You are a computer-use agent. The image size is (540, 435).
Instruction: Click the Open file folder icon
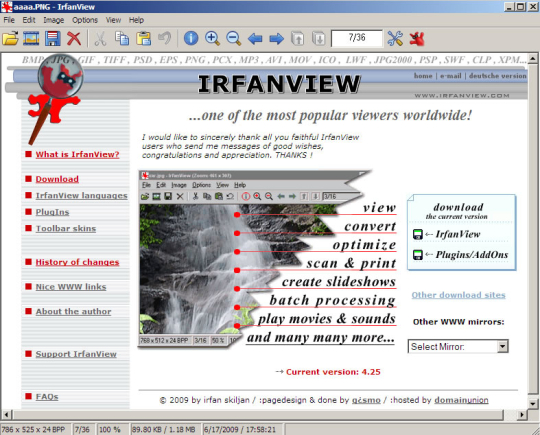coord(10,38)
